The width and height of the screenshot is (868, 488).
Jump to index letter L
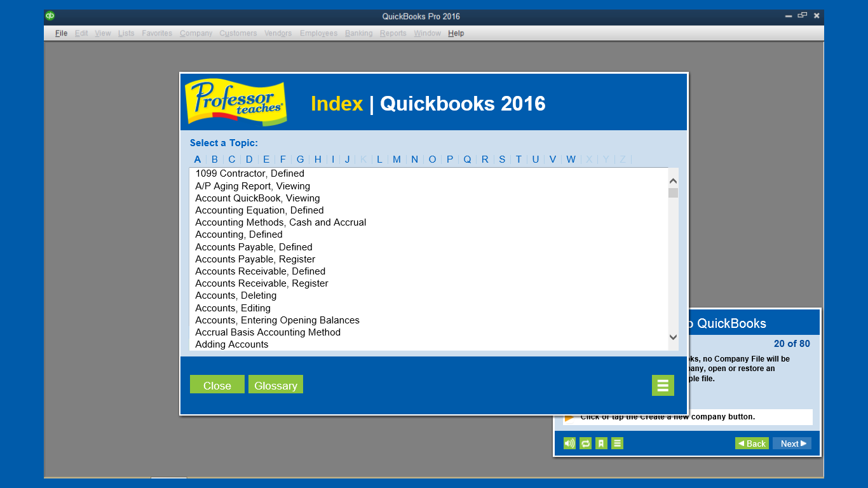tap(379, 159)
